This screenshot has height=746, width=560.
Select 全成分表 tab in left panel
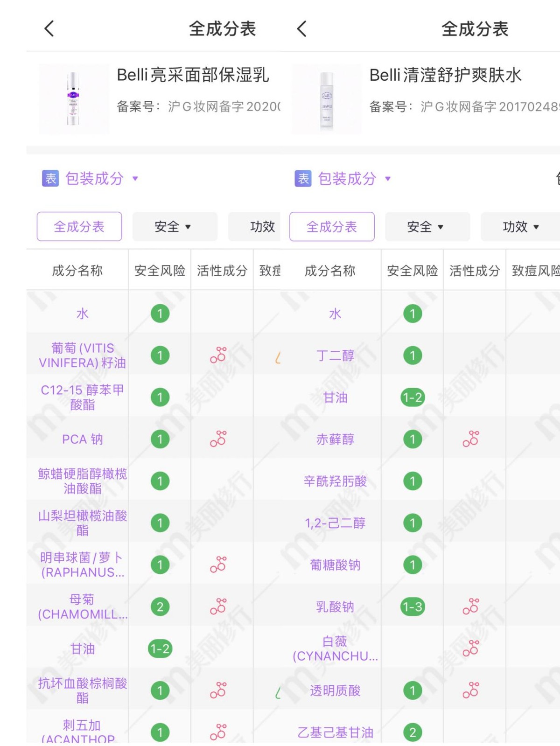[x=79, y=227]
